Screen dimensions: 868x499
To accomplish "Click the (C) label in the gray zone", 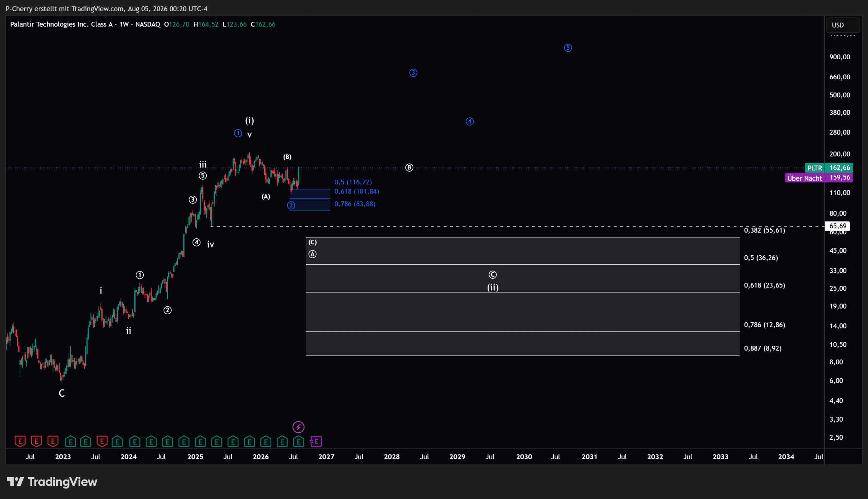I will (x=313, y=242).
